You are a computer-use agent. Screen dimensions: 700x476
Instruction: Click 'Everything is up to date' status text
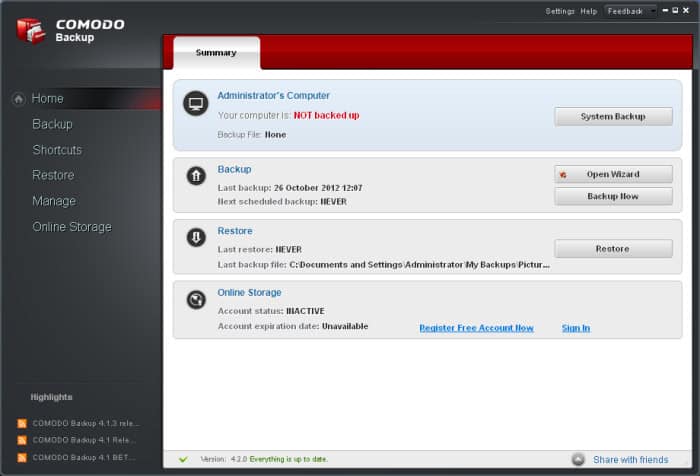click(288, 459)
